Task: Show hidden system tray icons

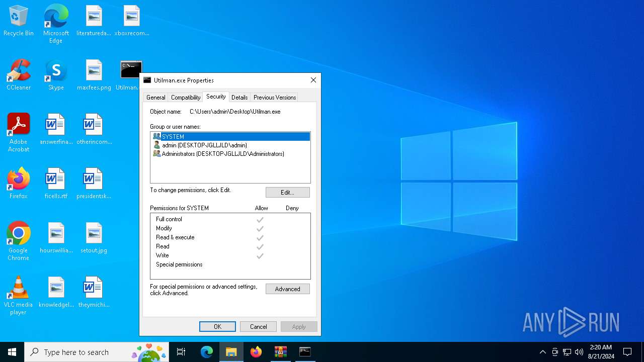Action: [542, 352]
